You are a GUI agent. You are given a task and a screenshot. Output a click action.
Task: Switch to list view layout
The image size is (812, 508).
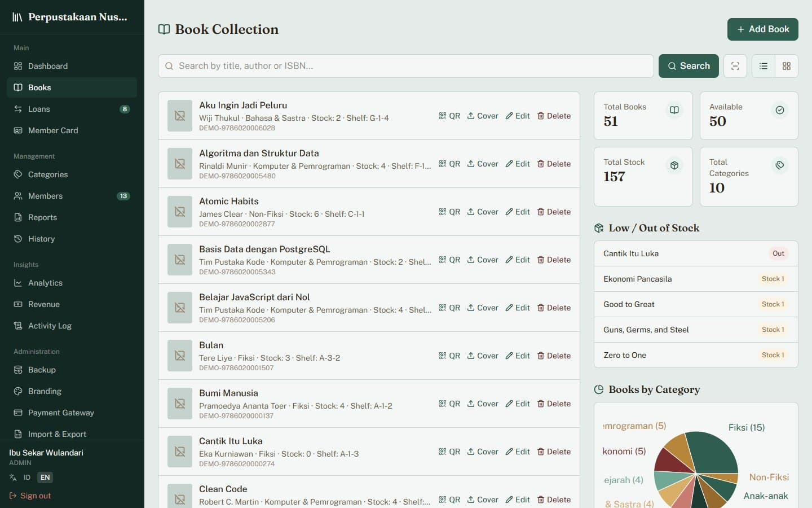764,66
